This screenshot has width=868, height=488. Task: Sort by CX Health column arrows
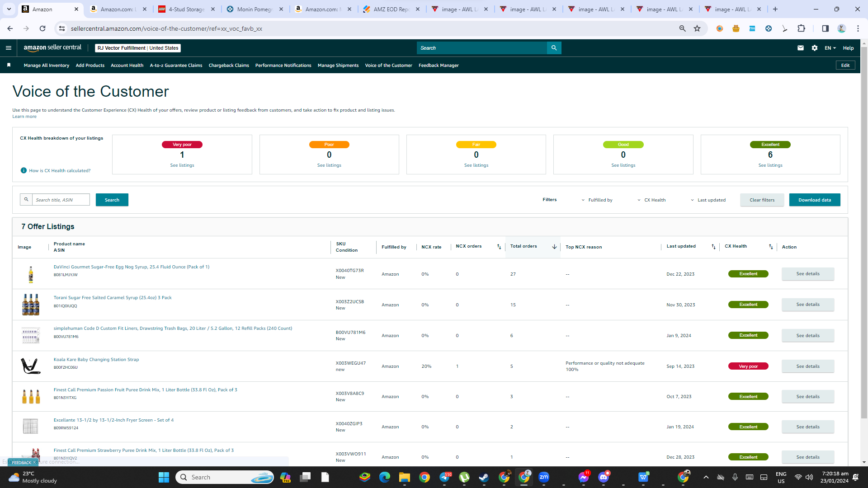771,247
